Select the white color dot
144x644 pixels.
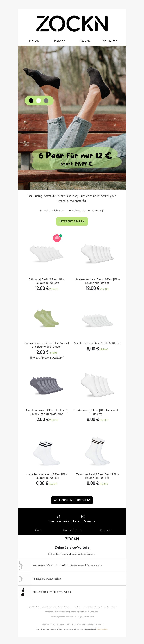tap(39, 101)
